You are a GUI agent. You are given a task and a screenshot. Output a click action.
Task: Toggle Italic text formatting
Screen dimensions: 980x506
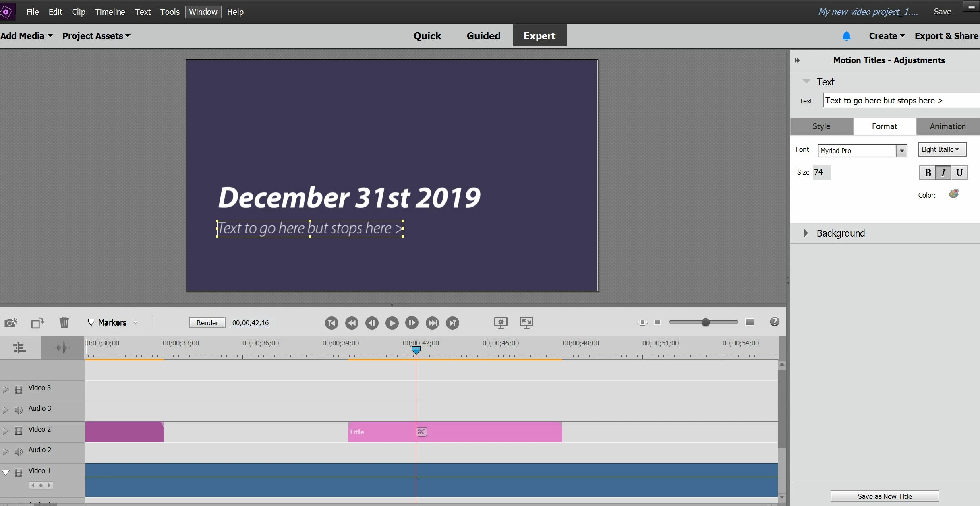pyautogui.click(x=943, y=173)
